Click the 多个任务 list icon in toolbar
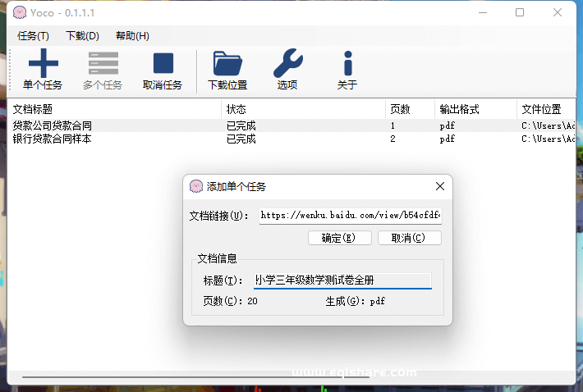This screenshot has width=583, height=392. point(103,62)
